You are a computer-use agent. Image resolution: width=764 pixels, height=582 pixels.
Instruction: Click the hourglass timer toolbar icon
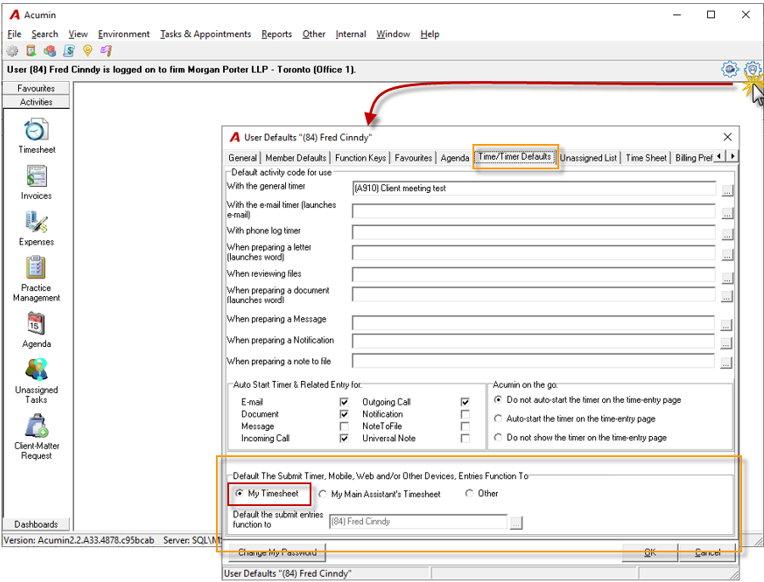pos(31,50)
